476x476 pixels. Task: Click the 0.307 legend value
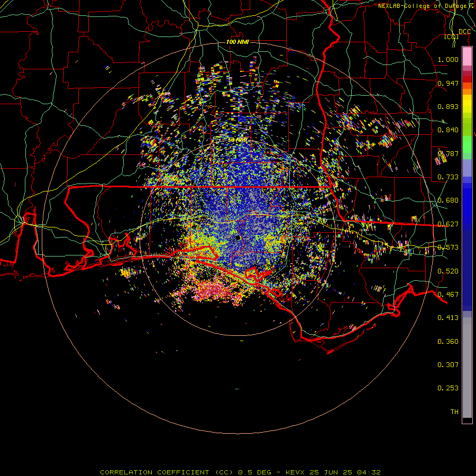[x=448, y=365]
